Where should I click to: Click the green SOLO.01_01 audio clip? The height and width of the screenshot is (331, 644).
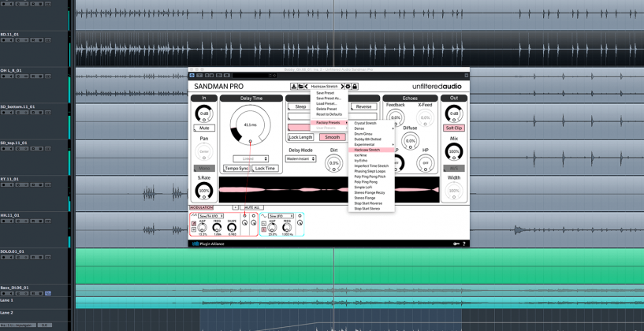pyautogui.click(x=359, y=266)
